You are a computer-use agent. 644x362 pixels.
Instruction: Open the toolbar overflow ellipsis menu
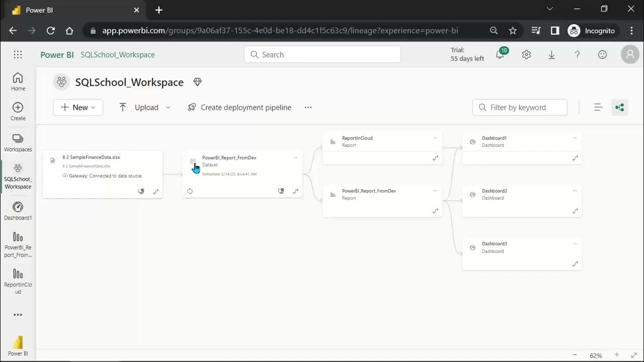(308, 107)
